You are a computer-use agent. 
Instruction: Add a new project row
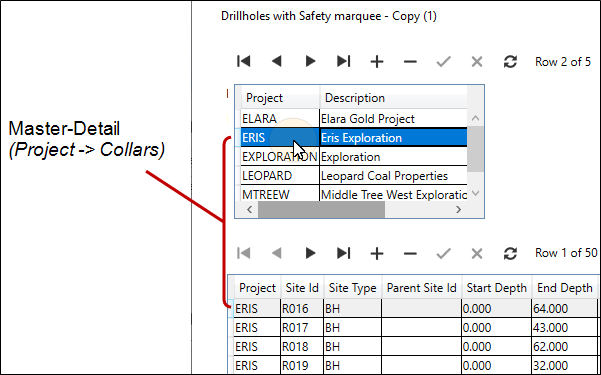[377, 61]
